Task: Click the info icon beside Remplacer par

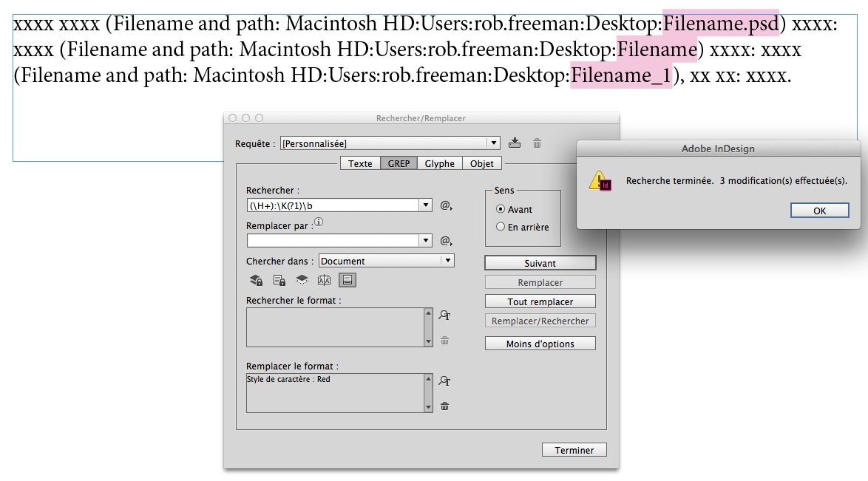Action: (x=319, y=222)
